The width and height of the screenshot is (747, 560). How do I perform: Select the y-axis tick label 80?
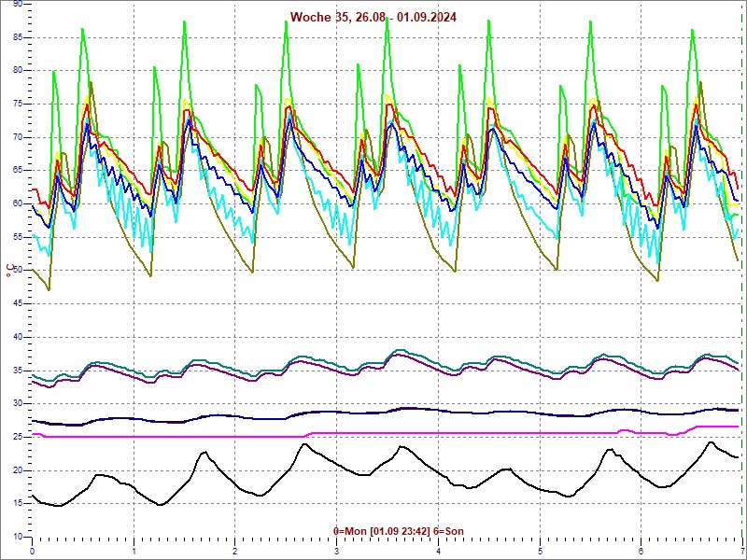point(17,71)
